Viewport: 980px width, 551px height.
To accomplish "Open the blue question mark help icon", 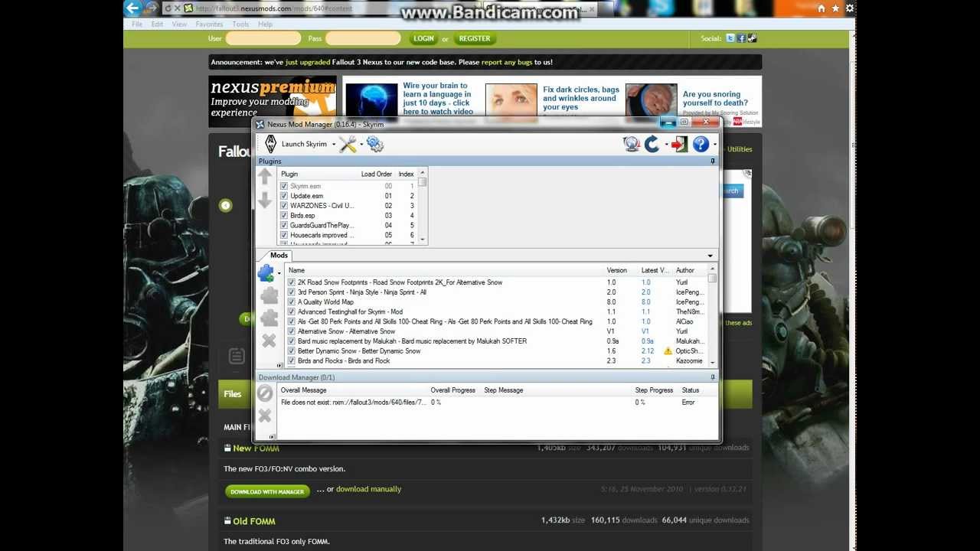I will coord(701,144).
